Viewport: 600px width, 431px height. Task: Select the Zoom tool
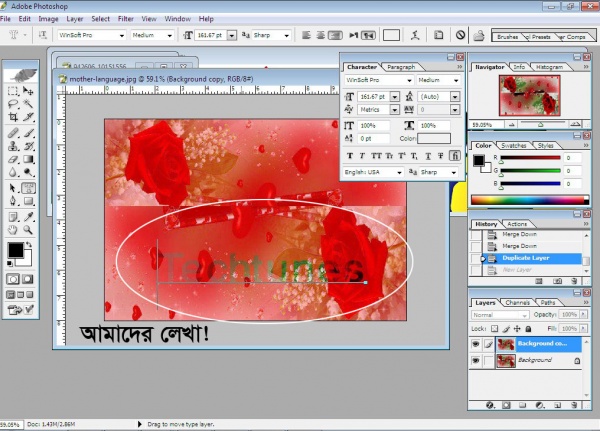click(28, 230)
